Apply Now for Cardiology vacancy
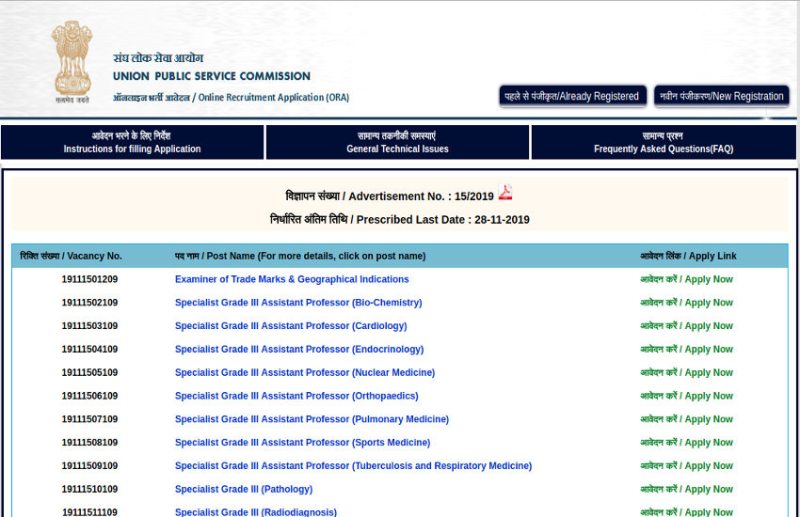This screenshot has height=517, width=800. 687,326
